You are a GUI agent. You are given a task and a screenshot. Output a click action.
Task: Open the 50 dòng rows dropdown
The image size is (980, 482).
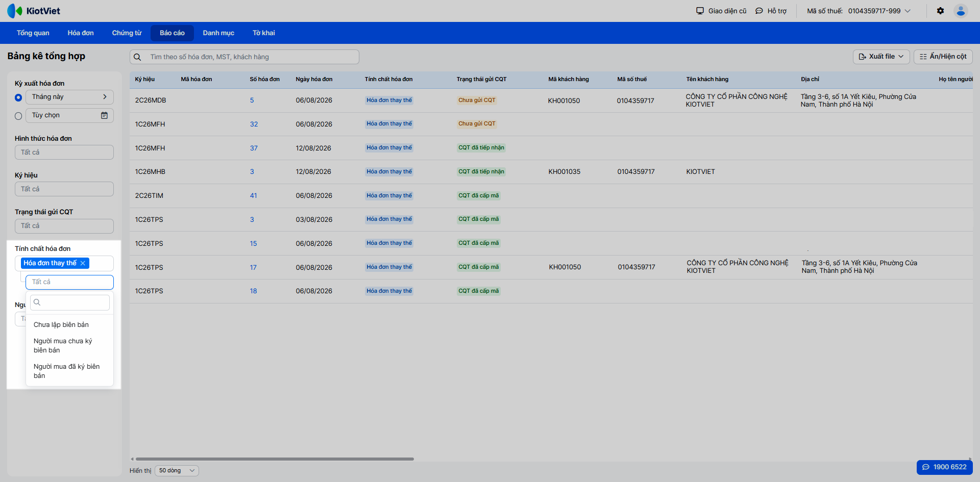[x=177, y=470]
